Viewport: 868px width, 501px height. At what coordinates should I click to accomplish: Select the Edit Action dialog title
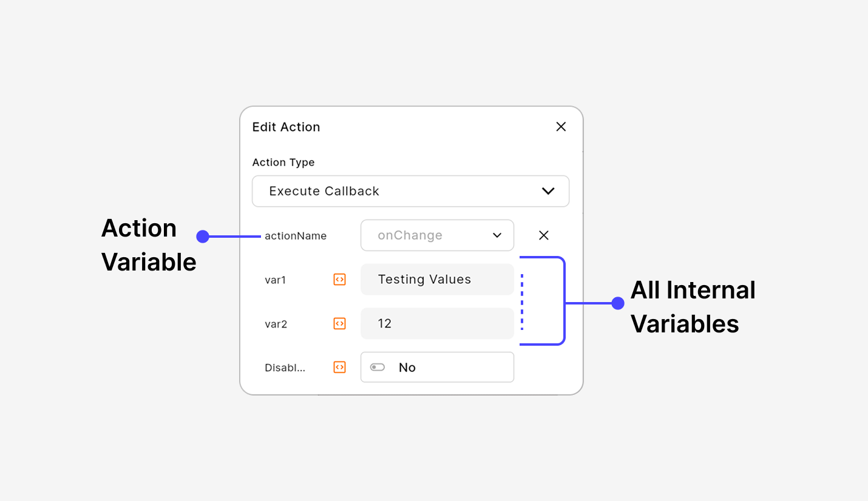[286, 127]
